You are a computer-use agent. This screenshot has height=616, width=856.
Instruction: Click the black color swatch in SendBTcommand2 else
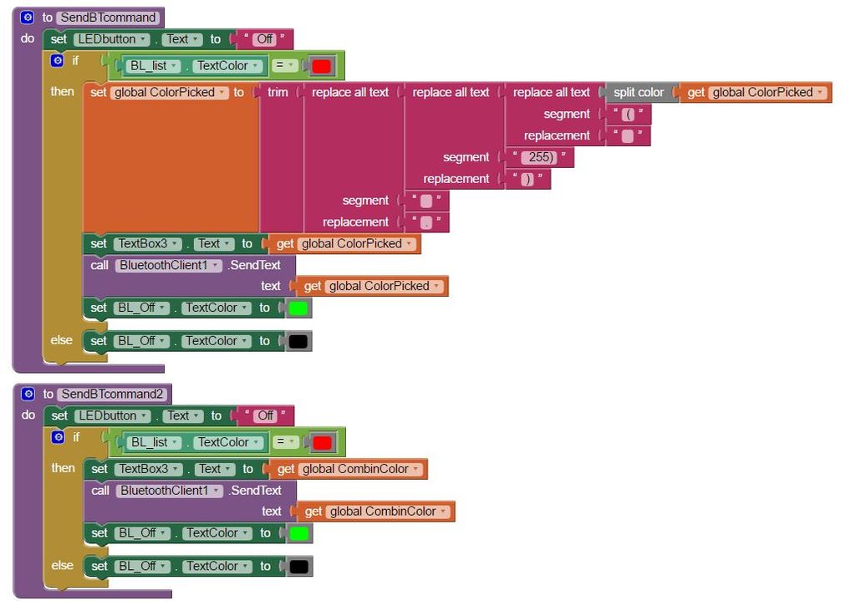(x=299, y=567)
